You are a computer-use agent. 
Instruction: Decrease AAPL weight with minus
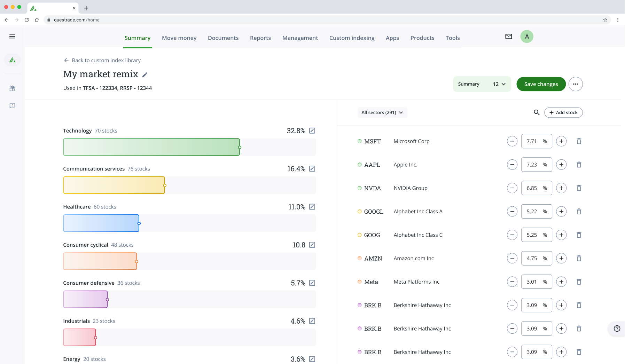tap(512, 165)
